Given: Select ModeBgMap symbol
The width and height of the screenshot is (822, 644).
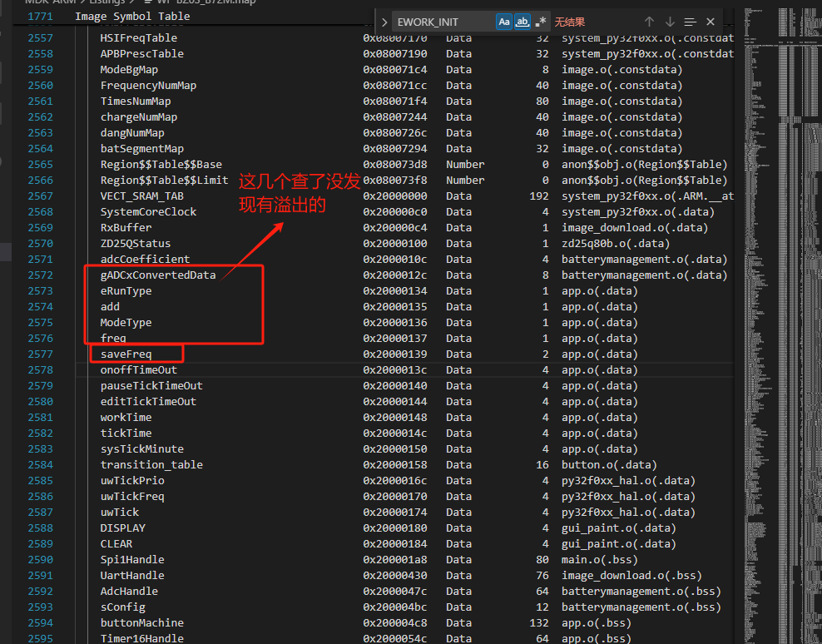Looking at the screenshot, I should coord(129,70).
